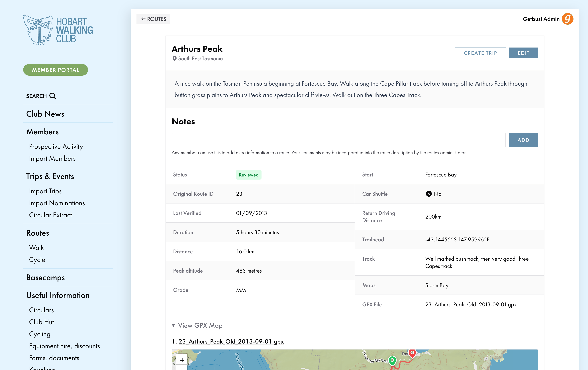Image resolution: width=588 pixels, height=370 pixels.
Task: Click the Getbusi Admin avatar icon
Action: [567, 19]
